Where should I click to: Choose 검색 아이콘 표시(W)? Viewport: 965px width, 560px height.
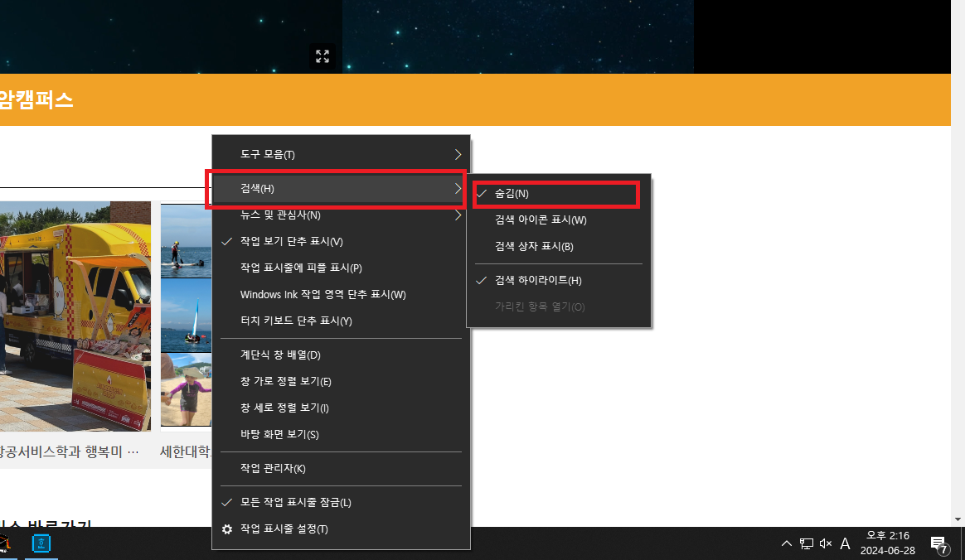point(541,220)
